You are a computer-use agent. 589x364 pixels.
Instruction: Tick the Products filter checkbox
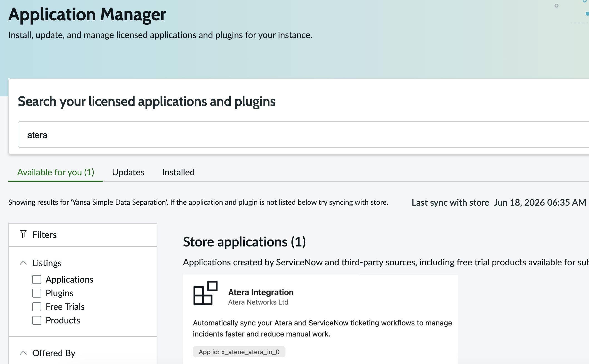37,320
